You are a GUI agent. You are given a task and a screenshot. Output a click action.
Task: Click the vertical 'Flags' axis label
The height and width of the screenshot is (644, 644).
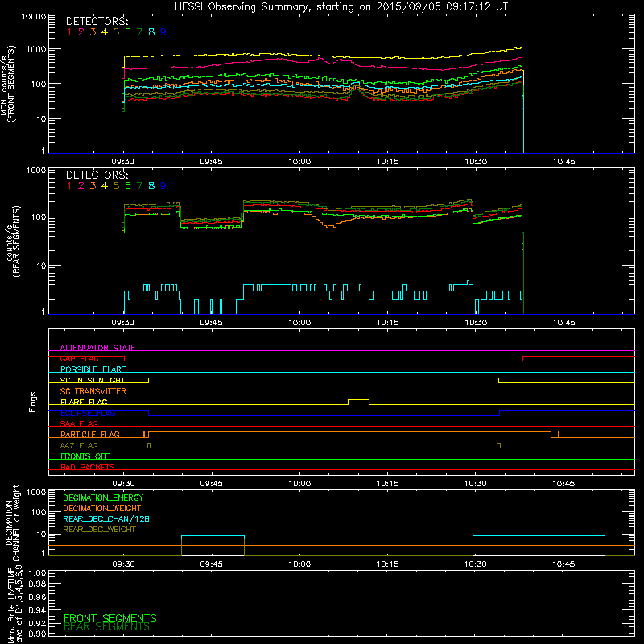pos(33,402)
